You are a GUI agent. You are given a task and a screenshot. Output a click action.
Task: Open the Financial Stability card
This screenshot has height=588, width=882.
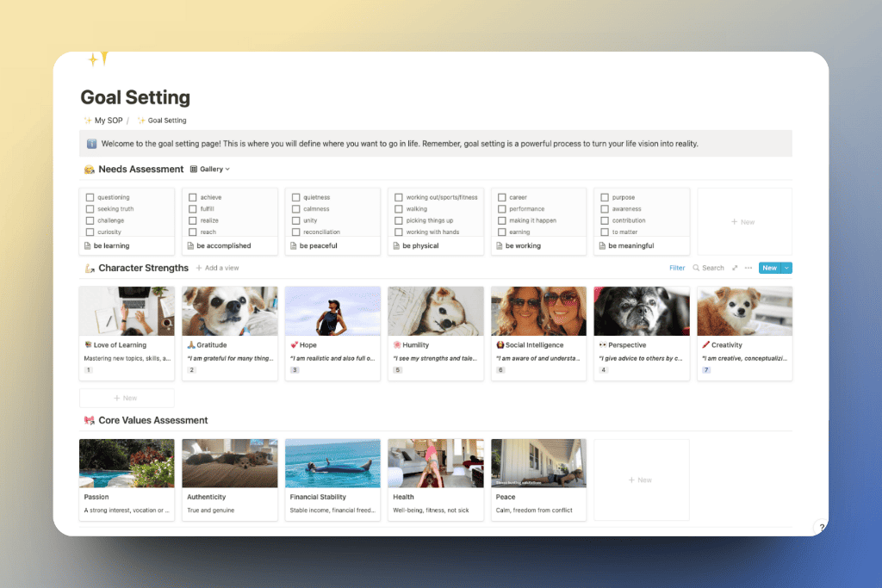click(x=332, y=479)
